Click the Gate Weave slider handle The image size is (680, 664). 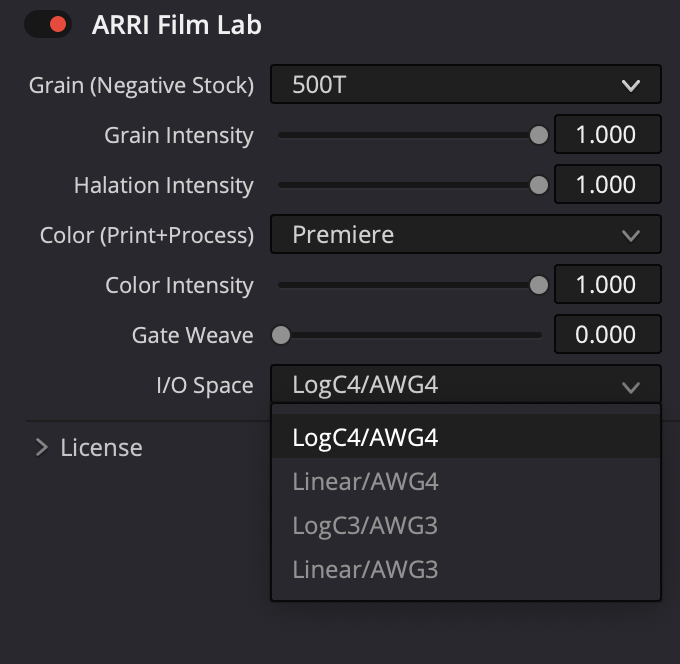281,335
